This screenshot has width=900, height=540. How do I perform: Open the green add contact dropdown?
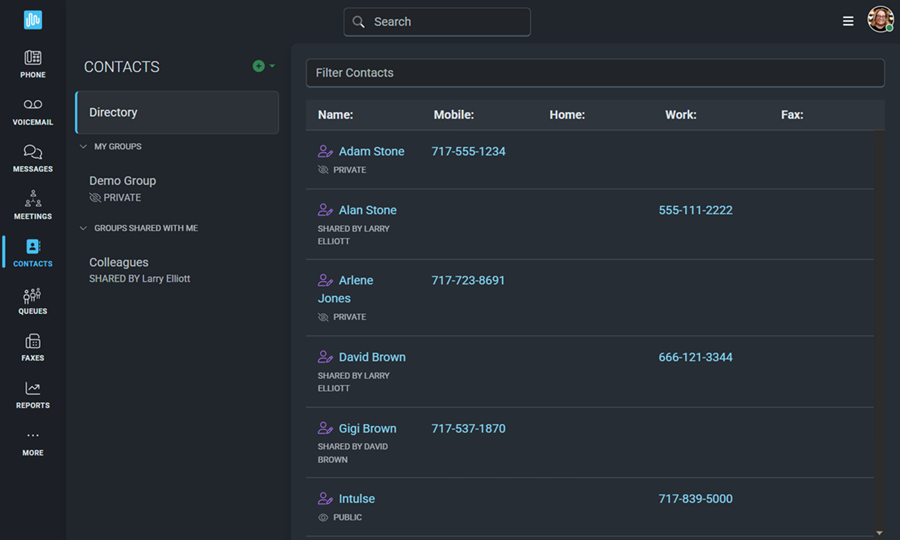click(263, 66)
